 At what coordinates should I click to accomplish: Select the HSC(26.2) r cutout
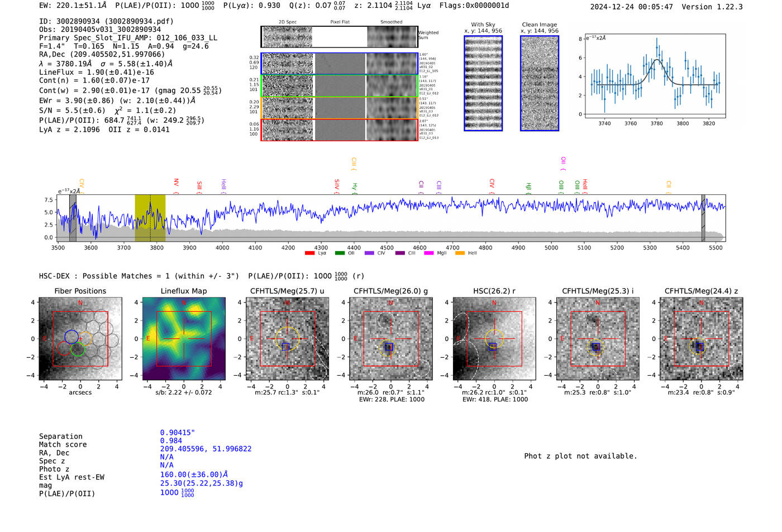click(494, 339)
